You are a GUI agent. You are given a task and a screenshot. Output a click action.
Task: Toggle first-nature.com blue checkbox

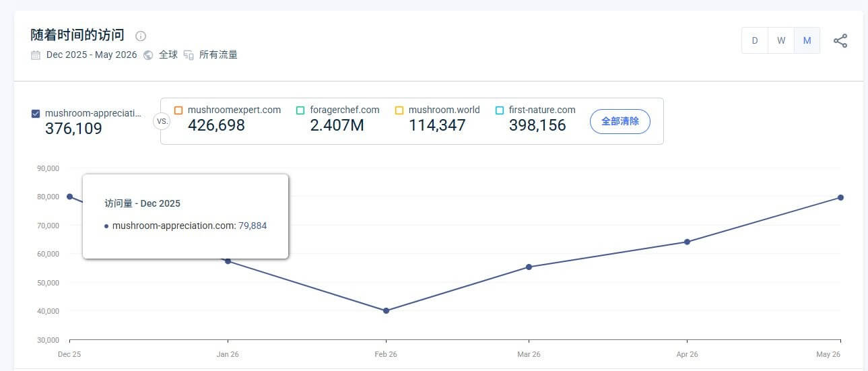coord(500,110)
